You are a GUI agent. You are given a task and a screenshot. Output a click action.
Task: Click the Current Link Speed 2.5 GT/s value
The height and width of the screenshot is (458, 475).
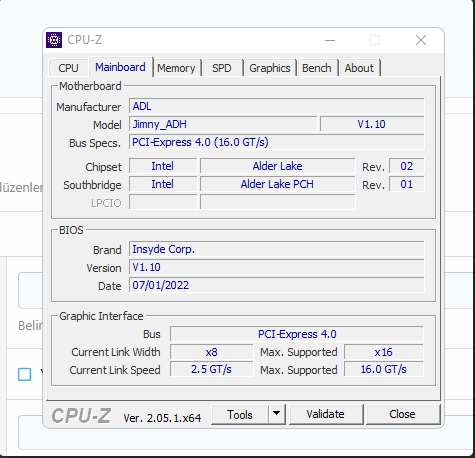click(211, 369)
